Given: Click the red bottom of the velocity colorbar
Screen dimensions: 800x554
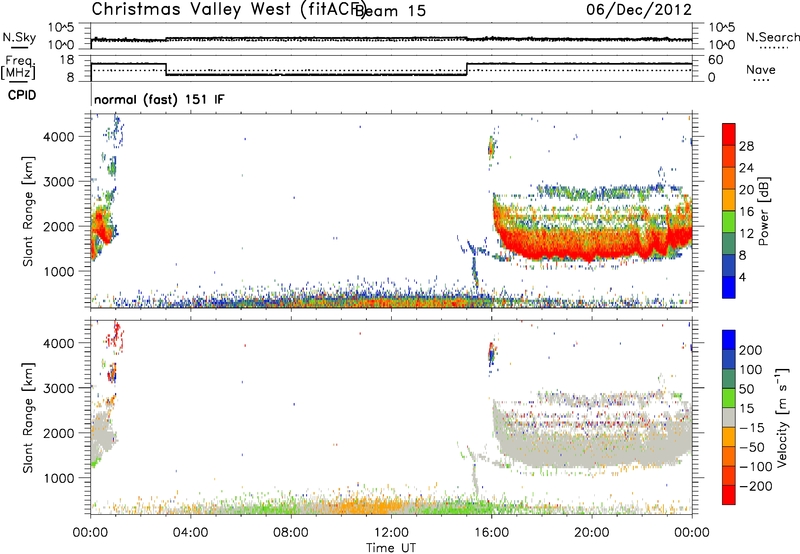Looking at the screenshot, I should click(x=729, y=495).
